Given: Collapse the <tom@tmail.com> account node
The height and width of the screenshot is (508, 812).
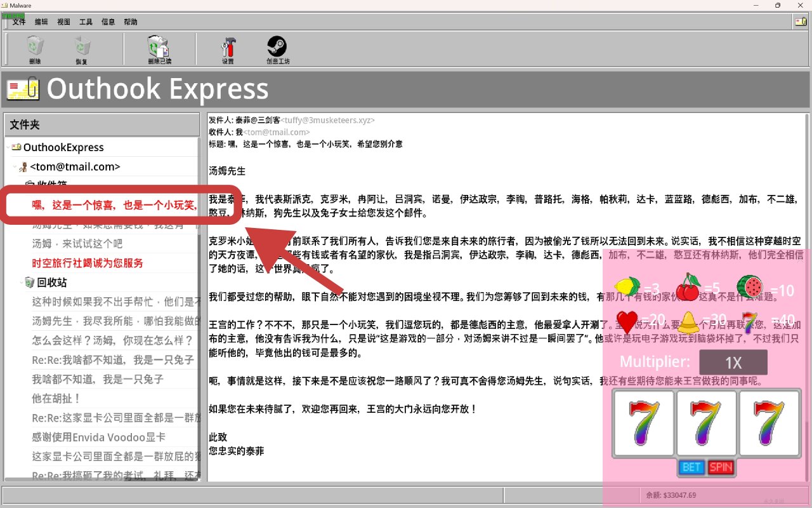Looking at the screenshot, I should (x=15, y=167).
